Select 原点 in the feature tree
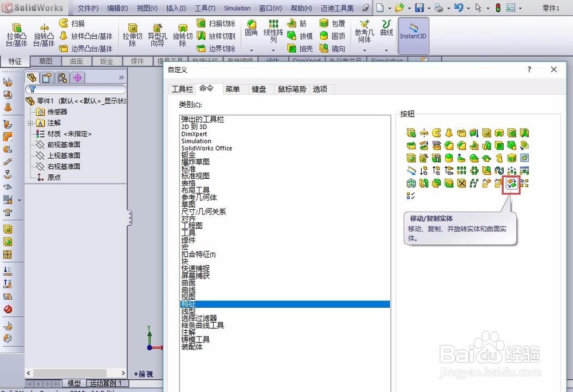The height and width of the screenshot is (392, 573). (54, 178)
